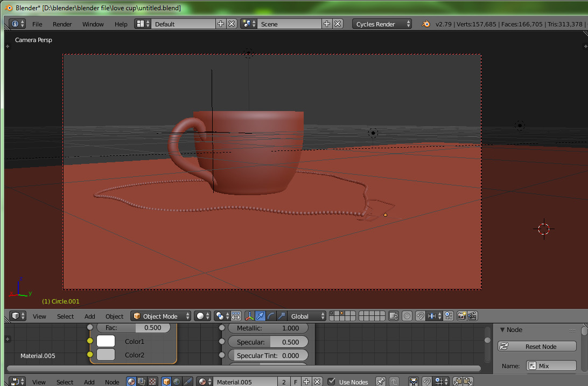This screenshot has height=386, width=588.
Task: Enable the snap magnet icon
Action: (421, 316)
